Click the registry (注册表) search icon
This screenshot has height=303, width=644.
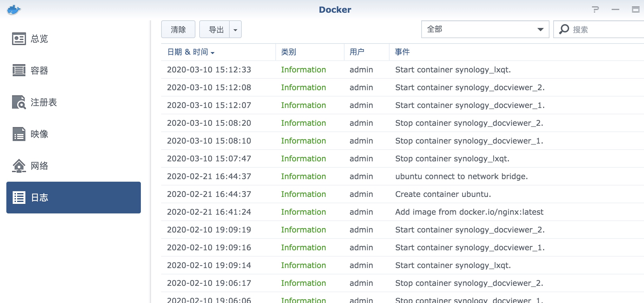(x=19, y=102)
